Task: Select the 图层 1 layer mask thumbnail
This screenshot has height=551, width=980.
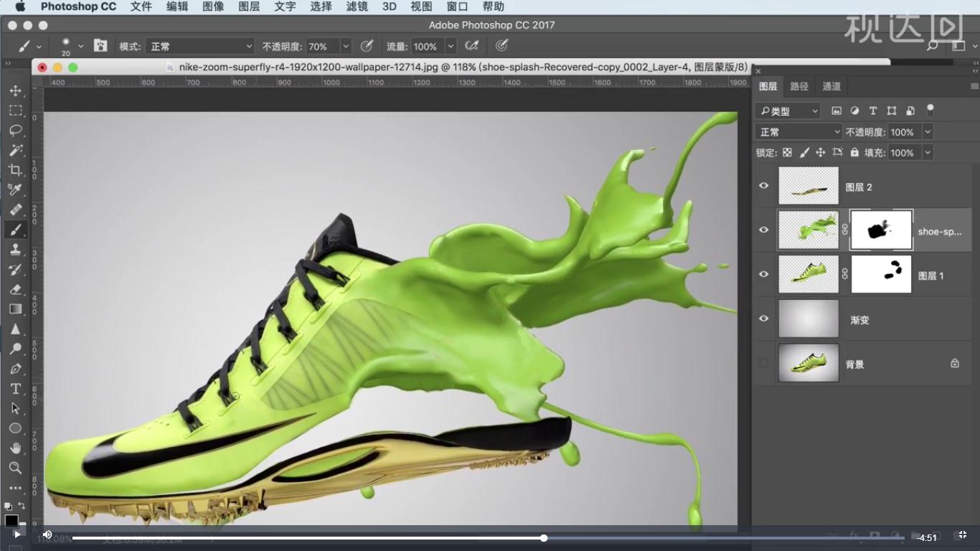Action: 881,275
